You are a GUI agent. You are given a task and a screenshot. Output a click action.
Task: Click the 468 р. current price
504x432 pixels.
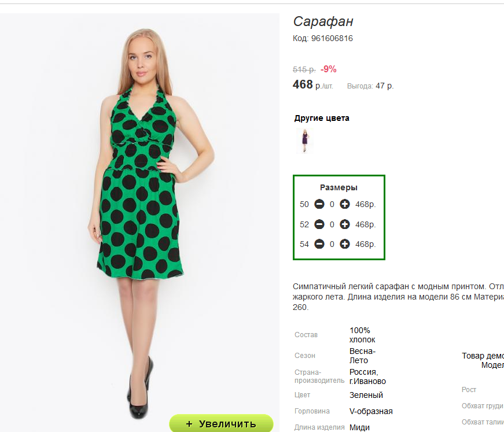coord(313,85)
